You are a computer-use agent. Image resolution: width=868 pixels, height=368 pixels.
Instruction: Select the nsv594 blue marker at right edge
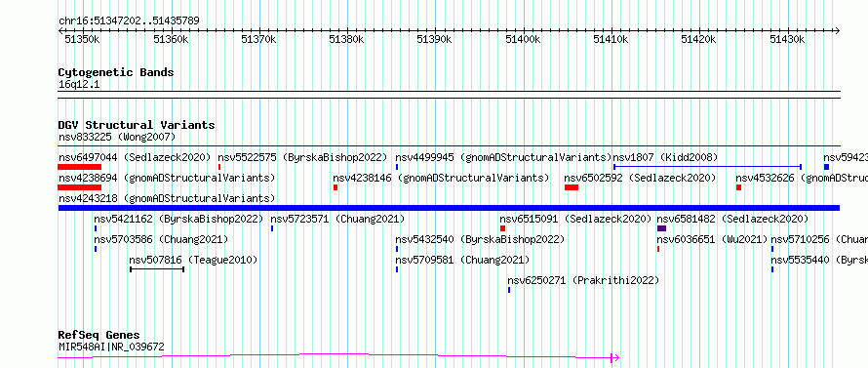[826, 167]
